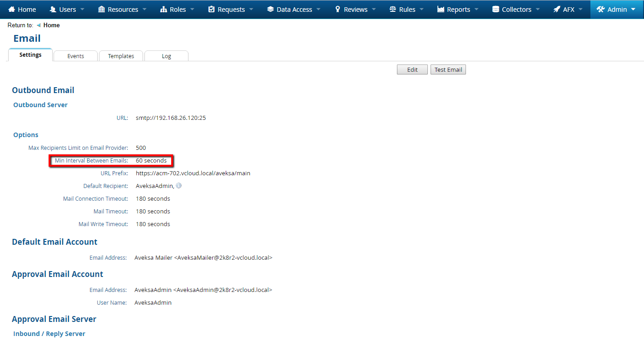
Task: Click the info icon beside Default Recipient AveksaAdmin
Action: (178, 185)
